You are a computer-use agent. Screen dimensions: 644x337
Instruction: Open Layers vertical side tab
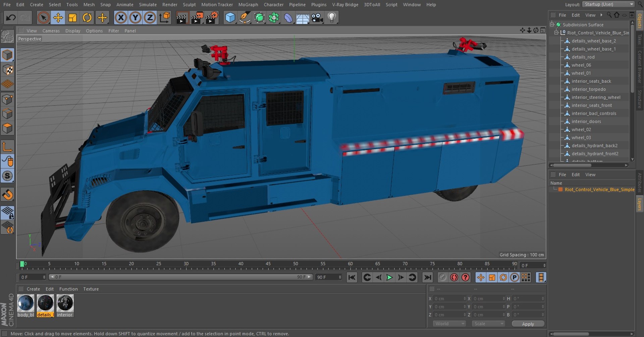tap(640, 204)
